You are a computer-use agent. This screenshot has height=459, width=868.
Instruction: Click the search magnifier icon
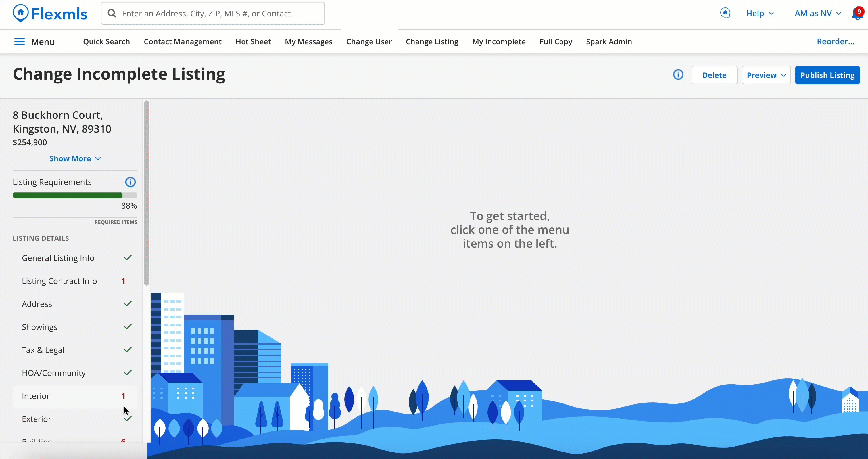pos(112,14)
